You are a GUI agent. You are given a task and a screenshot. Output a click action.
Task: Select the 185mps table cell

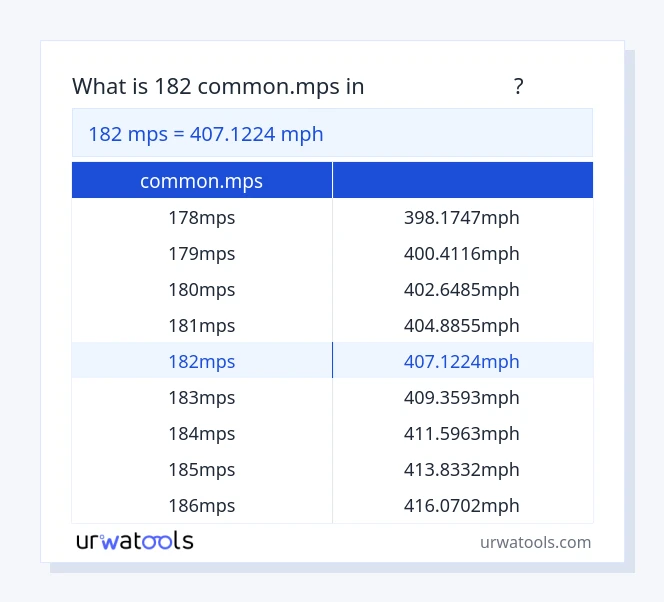201,470
